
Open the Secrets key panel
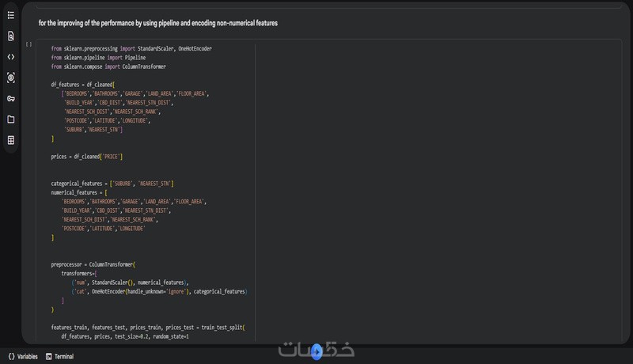pyautogui.click(x=11, y=98)
